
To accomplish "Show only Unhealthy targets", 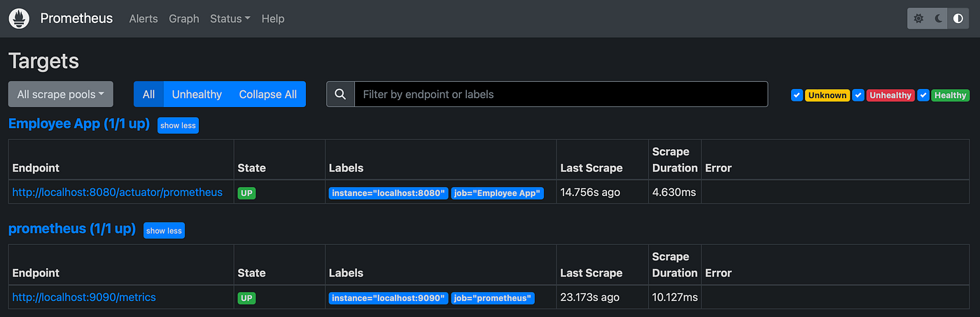I will 197,94.
